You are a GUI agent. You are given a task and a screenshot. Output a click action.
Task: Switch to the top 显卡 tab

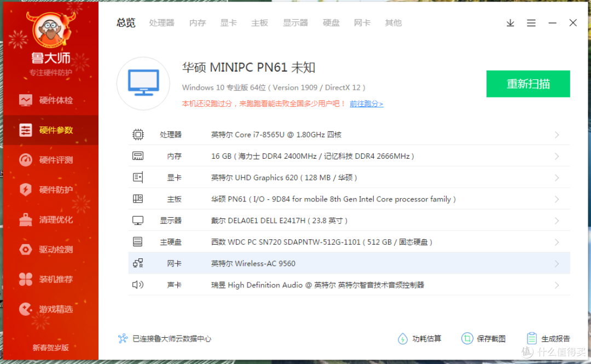228,22
